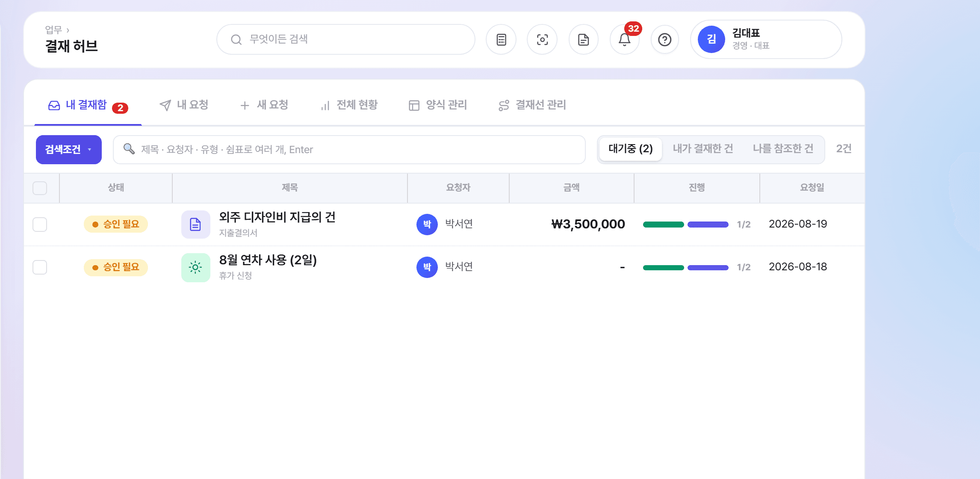Open the 양식 관리 tab
The height and width of the screenshot is (479, 980).
(x=438, y=105)
